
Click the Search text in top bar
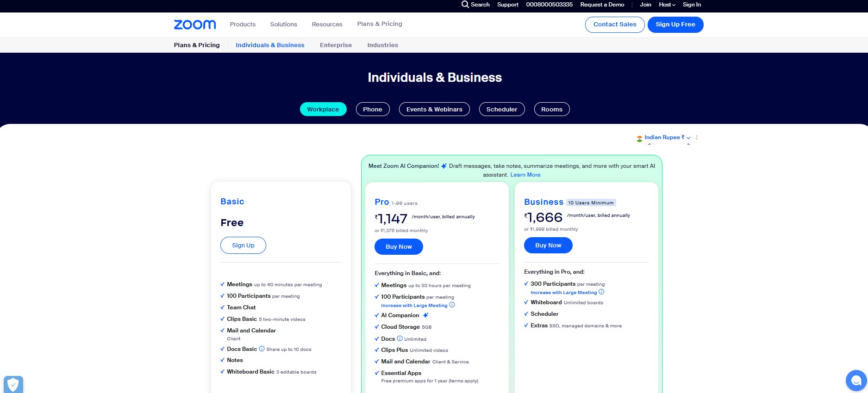point(480,5)
